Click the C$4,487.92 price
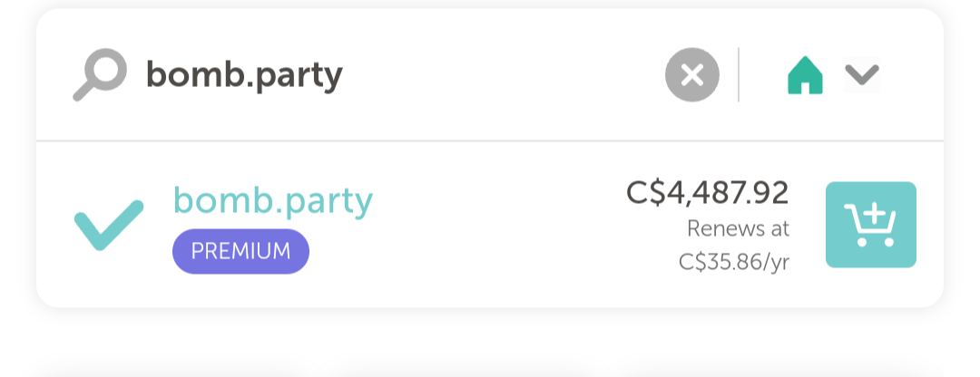The image size is (980, 377). pos(707,192)
